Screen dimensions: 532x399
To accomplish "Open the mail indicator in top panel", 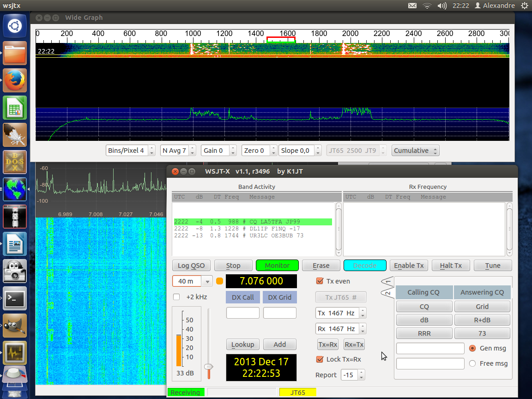I will tap(412, 6).
